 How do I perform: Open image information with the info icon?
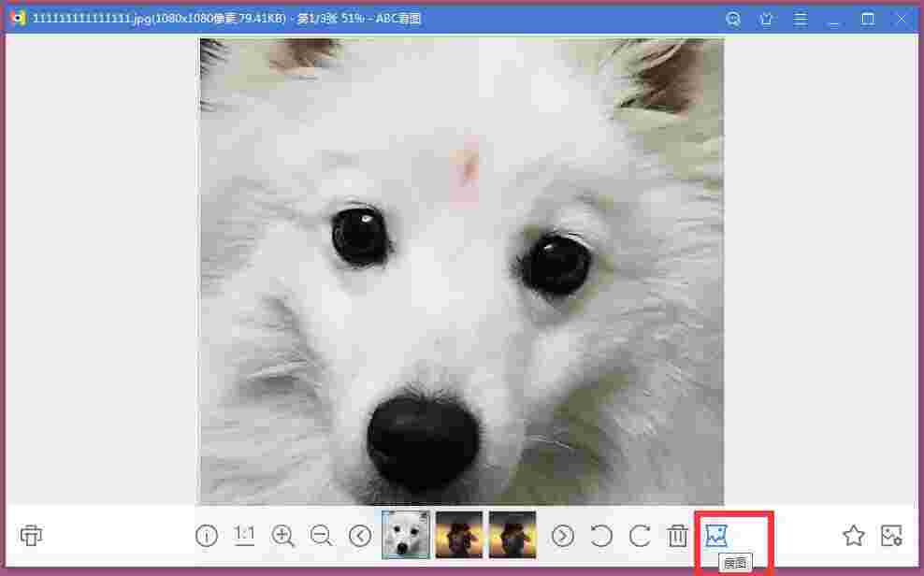pos(206,535)
